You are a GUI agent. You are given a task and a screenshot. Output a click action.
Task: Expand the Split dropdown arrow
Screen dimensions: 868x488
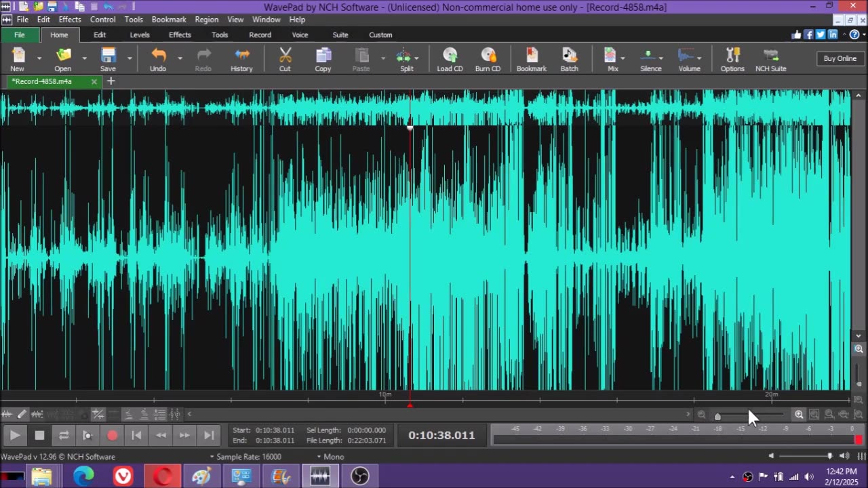[x=416, y=58]
